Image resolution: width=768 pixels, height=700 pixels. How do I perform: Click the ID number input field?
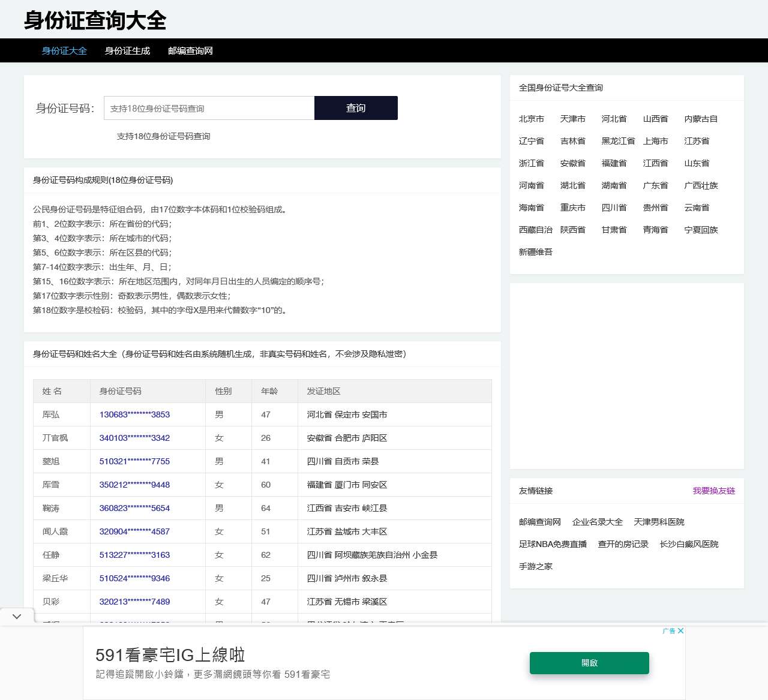point(208,108)
